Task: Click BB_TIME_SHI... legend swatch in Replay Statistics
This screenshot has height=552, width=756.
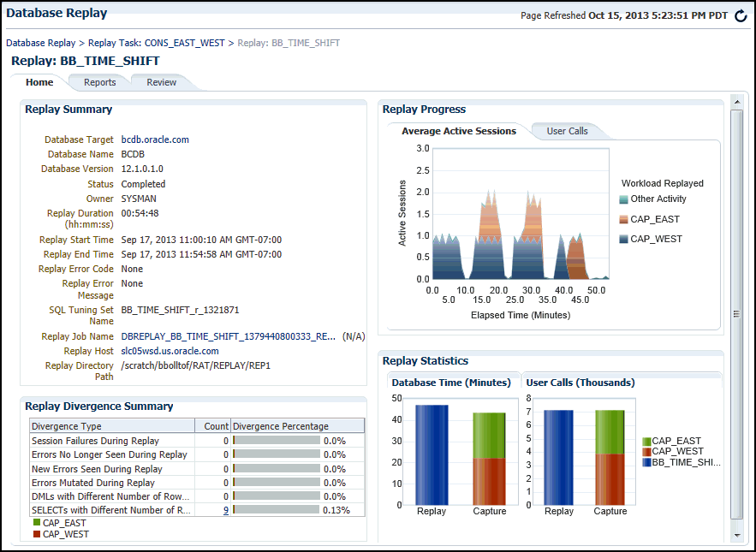Action: tap(646, 462)
